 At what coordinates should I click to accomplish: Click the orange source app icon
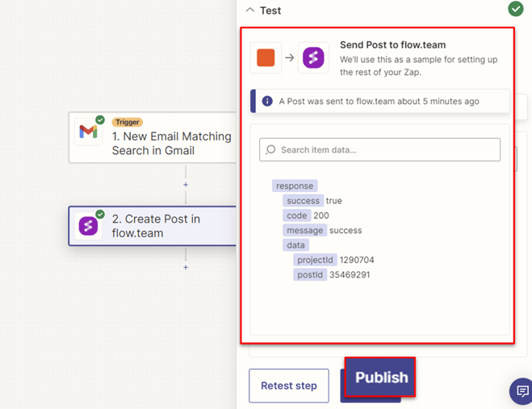(266, 57)
